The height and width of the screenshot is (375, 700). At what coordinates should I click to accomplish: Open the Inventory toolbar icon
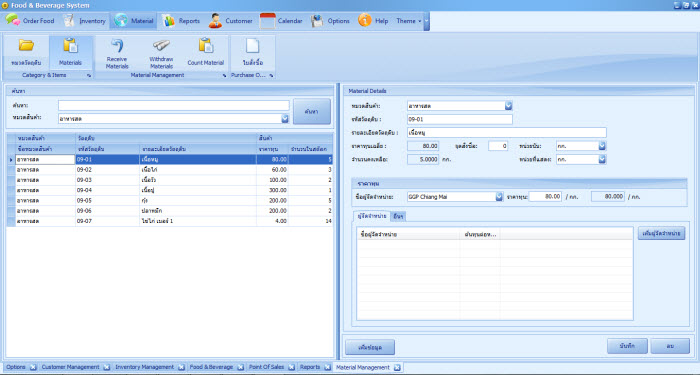click(69, 21)
